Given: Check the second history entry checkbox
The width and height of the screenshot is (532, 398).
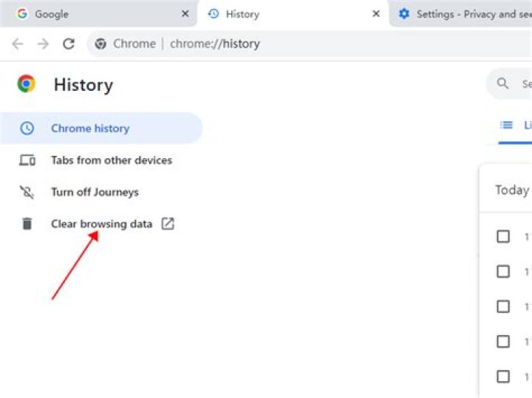Looking at the screenshot, I should [503, 271].
